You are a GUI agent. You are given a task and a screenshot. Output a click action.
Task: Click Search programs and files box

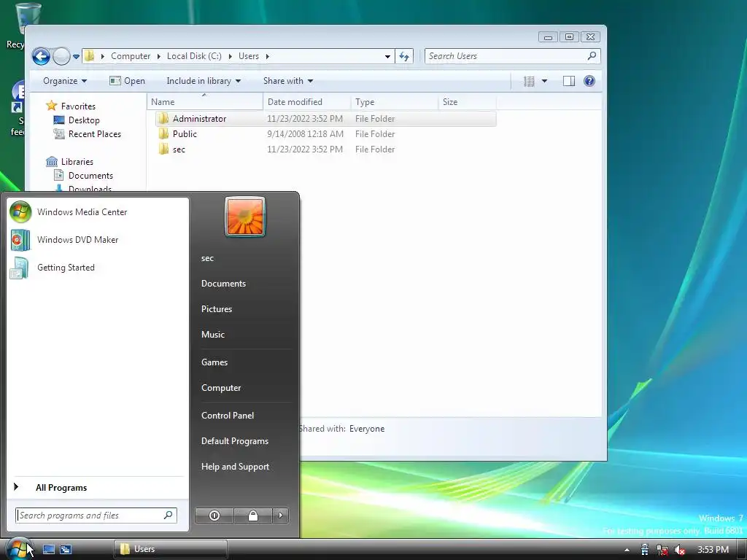[x=96, y=516]
